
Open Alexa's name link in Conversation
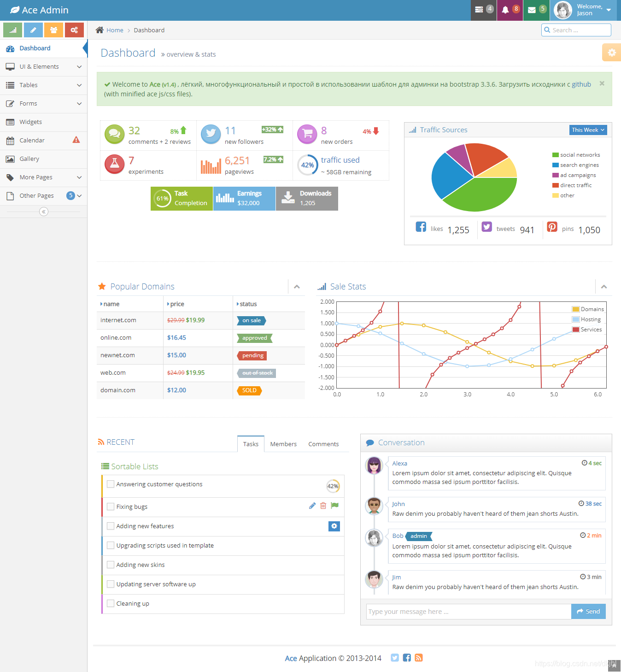coord(399,463)
